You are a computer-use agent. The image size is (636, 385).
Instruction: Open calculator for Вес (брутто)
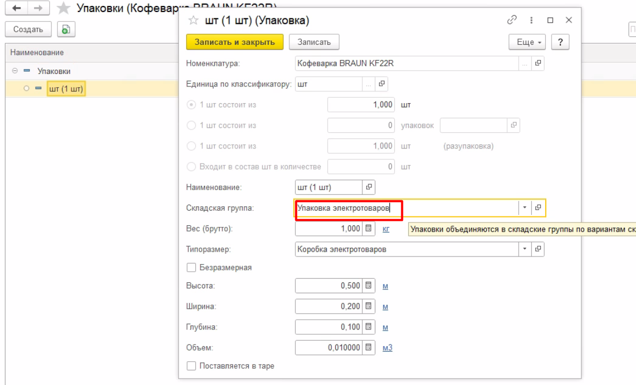(368, 228)
